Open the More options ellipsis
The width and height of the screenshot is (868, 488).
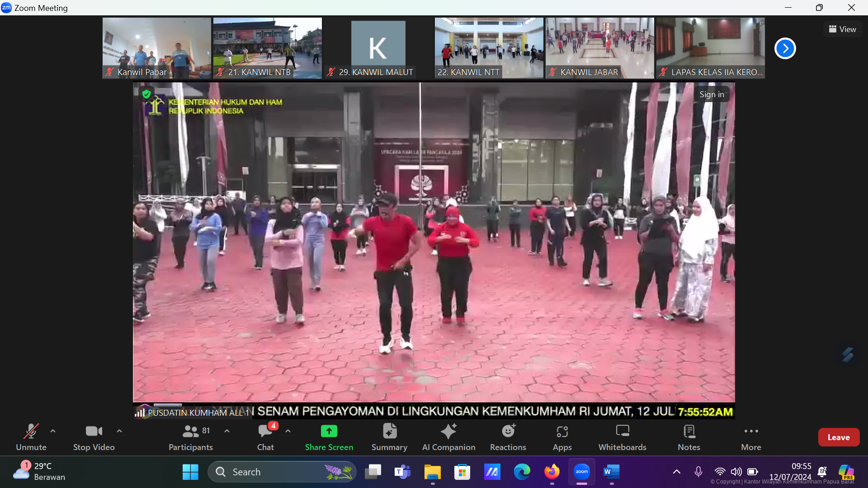[751, 437]
